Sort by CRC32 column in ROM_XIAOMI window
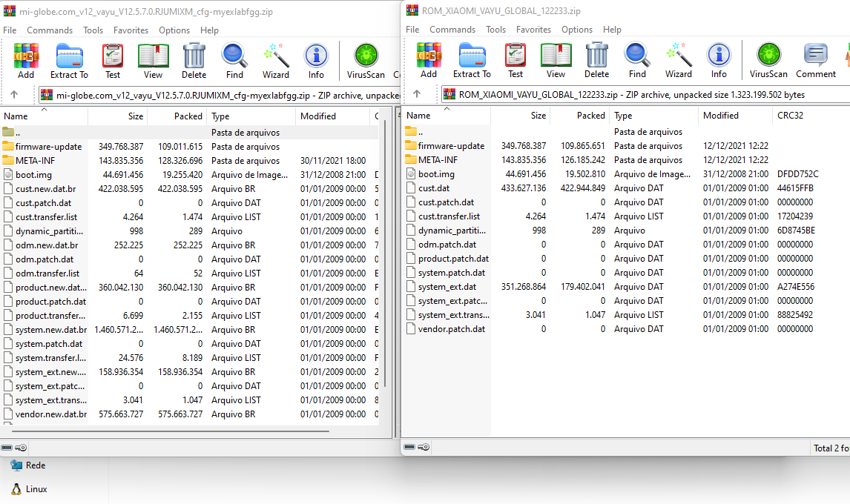The image size is (850, 504). pos(811,116)
